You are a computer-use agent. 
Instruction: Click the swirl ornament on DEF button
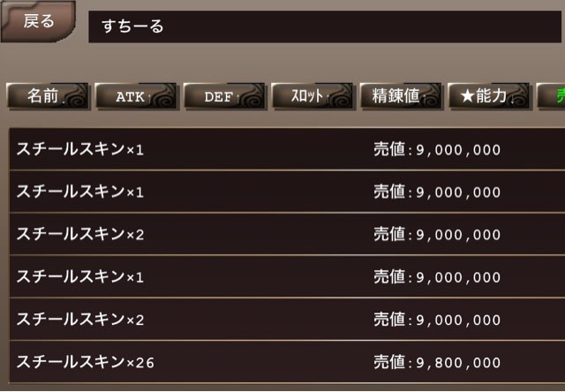252,95
